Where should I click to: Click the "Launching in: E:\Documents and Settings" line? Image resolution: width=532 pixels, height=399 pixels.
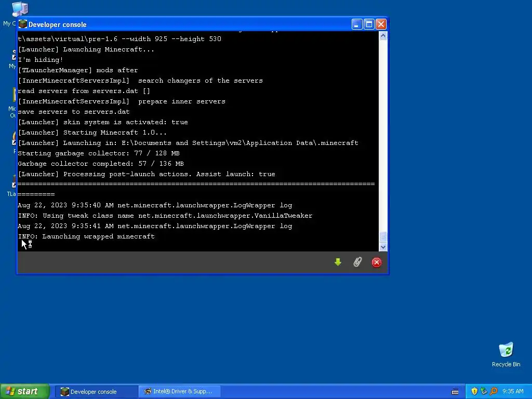188,143
